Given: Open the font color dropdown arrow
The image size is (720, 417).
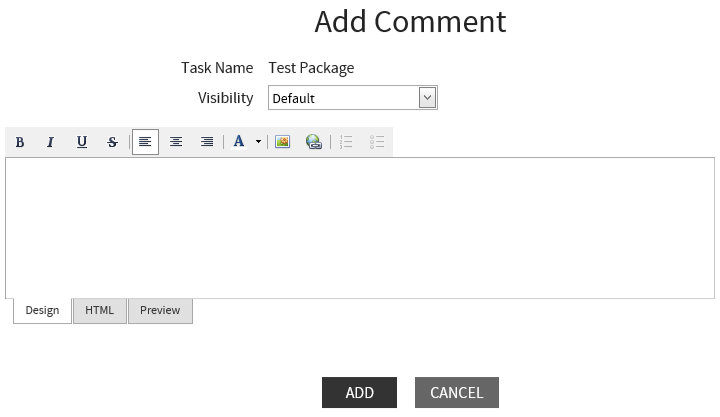Looking at the screenshot, I should [258, 142].
